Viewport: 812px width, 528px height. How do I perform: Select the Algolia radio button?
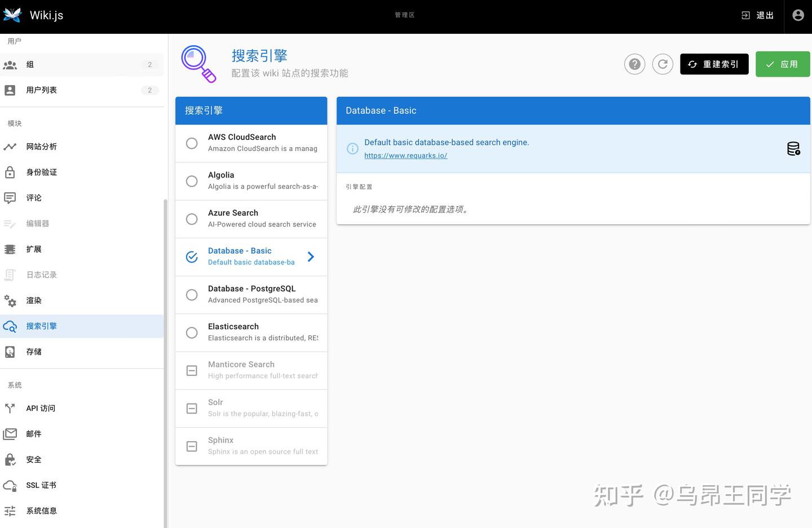192,181
